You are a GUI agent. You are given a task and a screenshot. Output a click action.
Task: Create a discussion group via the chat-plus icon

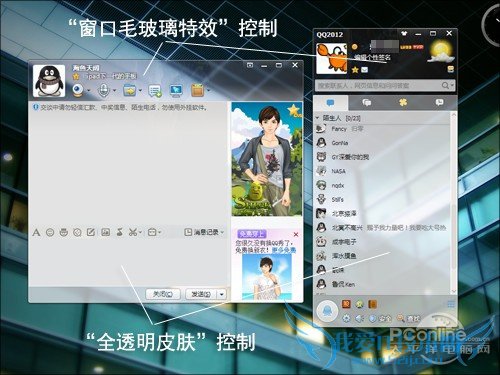tap(155, 90)
